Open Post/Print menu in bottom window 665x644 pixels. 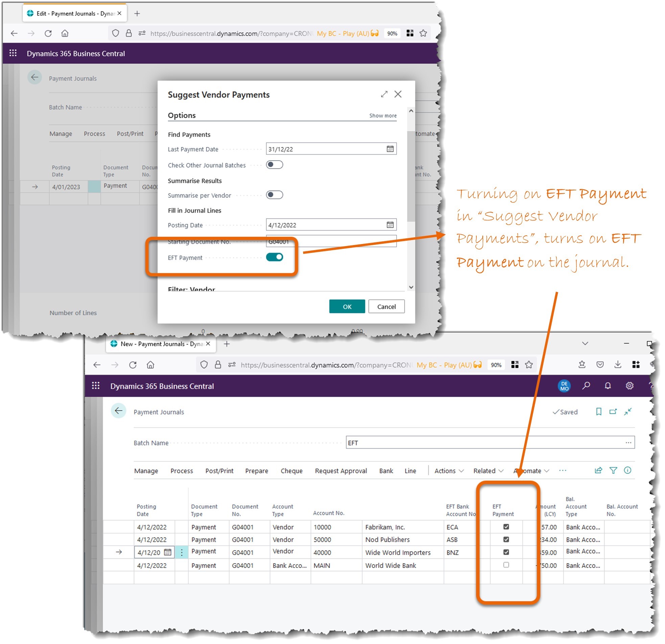[x=219, y=471]
